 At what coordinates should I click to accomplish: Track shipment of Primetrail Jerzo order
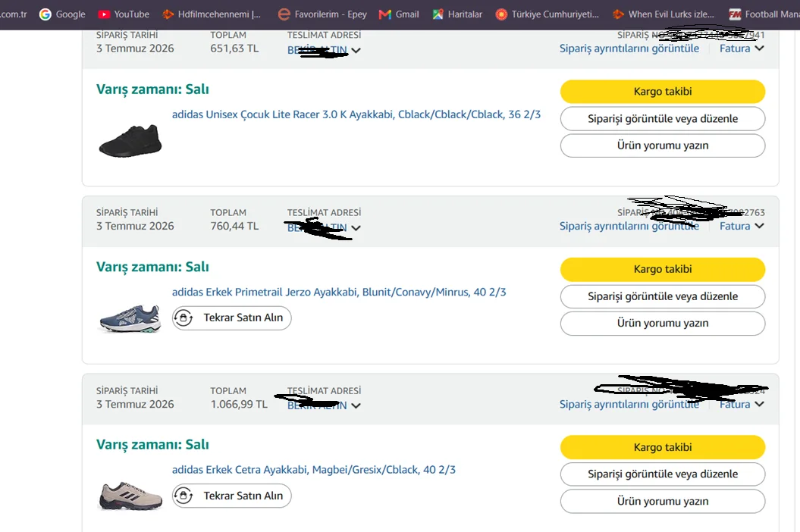pyautogui.click(x=663, y=269)
